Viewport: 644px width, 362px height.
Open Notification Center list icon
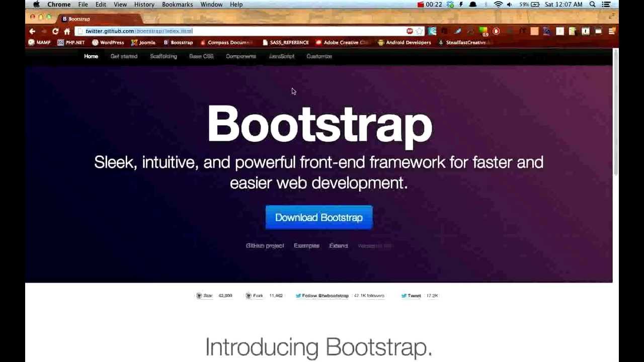coord(606,5)
